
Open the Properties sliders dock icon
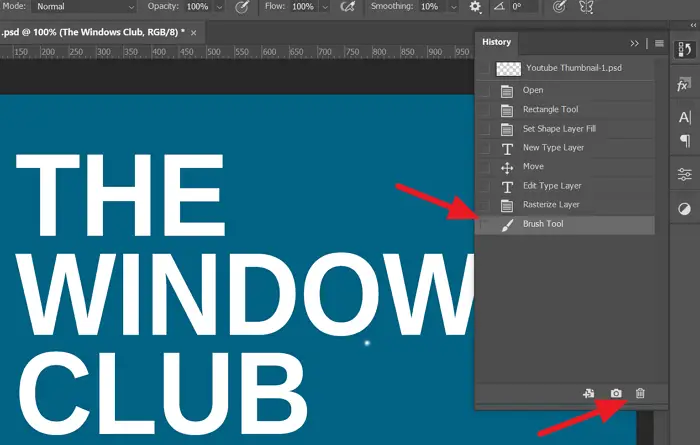tap(684, 174)
